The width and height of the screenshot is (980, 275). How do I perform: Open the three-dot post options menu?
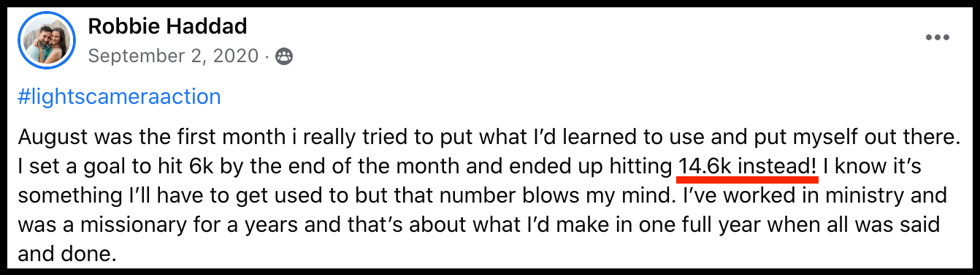pyautogui.click(x=938, y=38)
